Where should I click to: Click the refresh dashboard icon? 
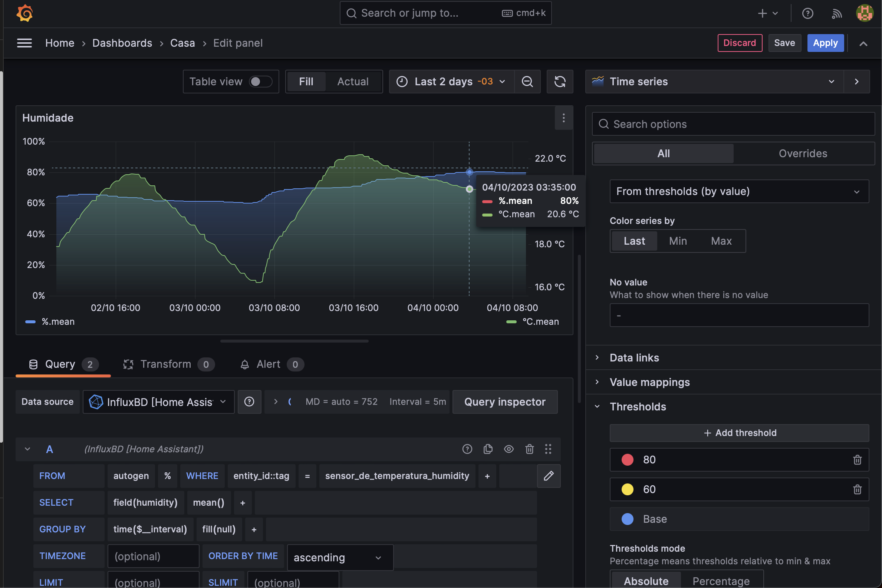click(x=560, y=81)
